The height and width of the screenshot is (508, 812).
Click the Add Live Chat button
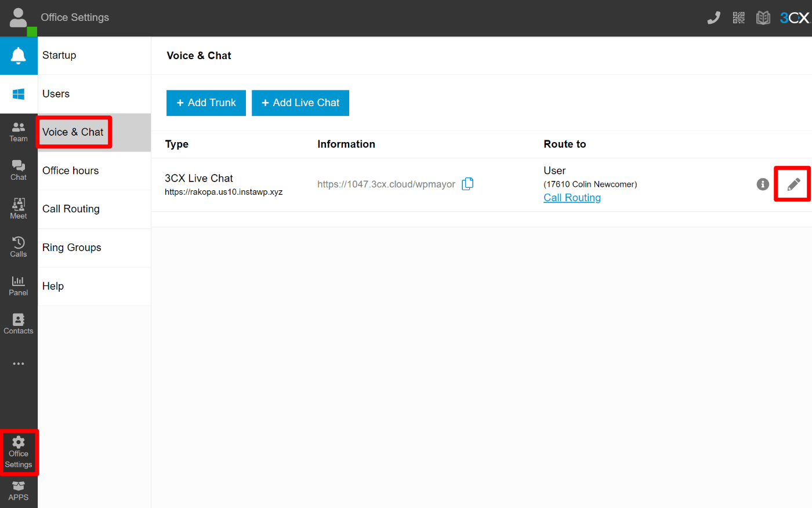[300, 103]
